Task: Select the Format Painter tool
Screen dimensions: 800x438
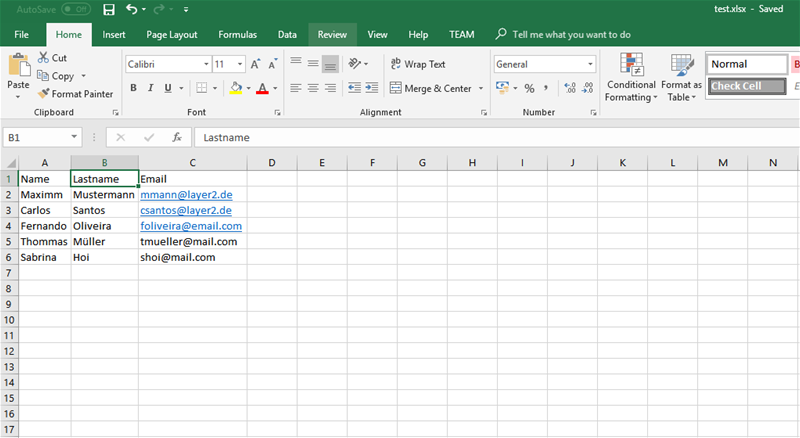Action: point(75,94)
